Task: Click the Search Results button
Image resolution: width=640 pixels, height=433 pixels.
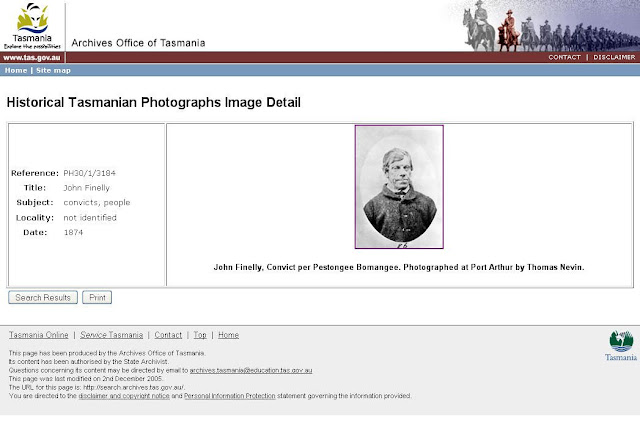Action: pyautogui.click(x=43, y=298)
